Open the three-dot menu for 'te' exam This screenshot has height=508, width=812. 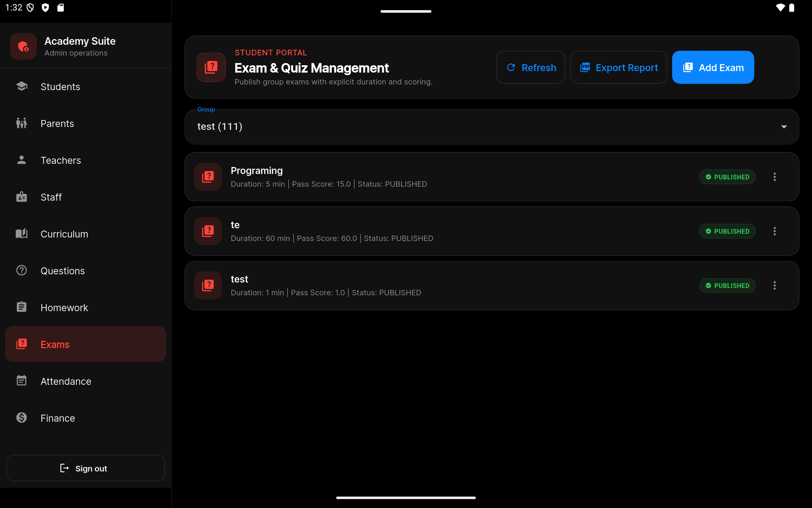[775, 231]
